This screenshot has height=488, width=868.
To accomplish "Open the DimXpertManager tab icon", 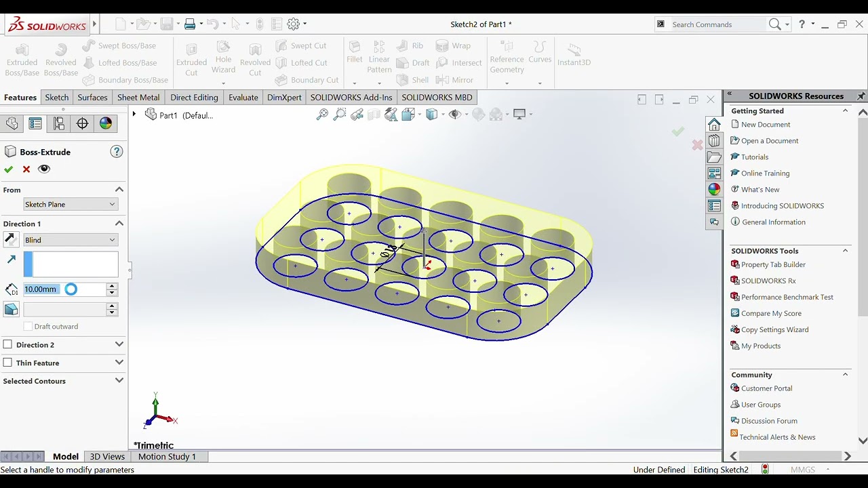I will point(82,123).
